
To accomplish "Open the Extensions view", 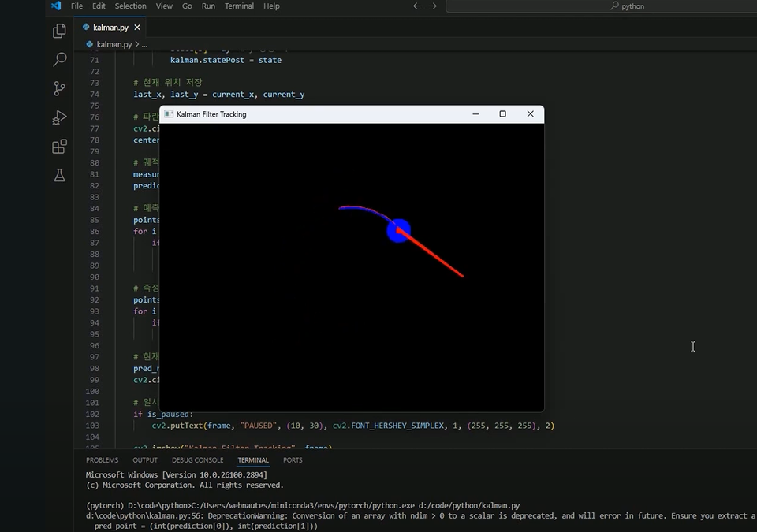I will [59, 147].
